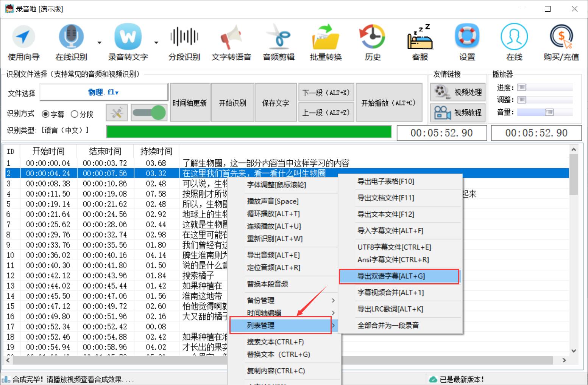Select row with text 搜索橘子
Viewport: 588px width, 385px height.
click(287, 275)
